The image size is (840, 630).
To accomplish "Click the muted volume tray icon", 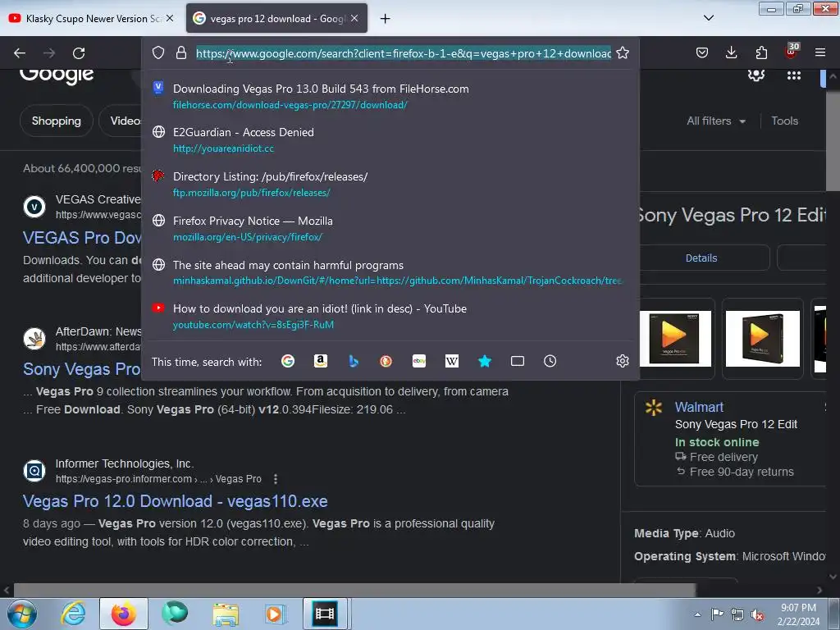I will coord(757,614).
